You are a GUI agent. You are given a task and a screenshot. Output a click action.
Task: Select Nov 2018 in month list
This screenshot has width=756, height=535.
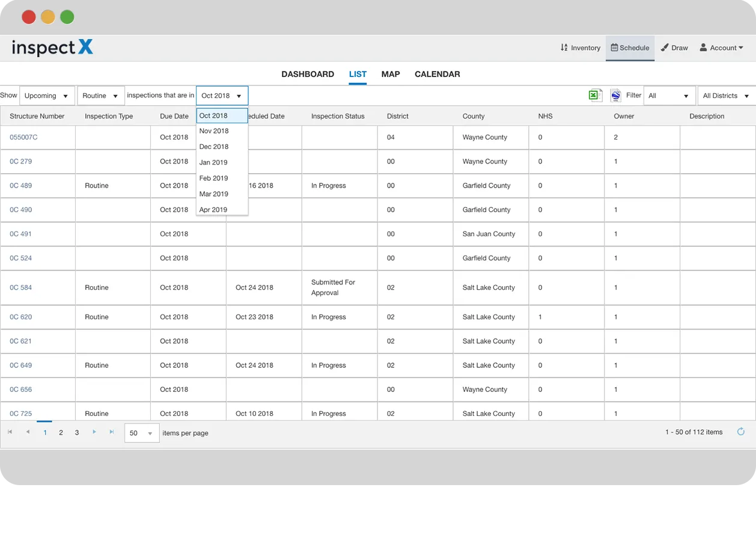tap(222, 130)
